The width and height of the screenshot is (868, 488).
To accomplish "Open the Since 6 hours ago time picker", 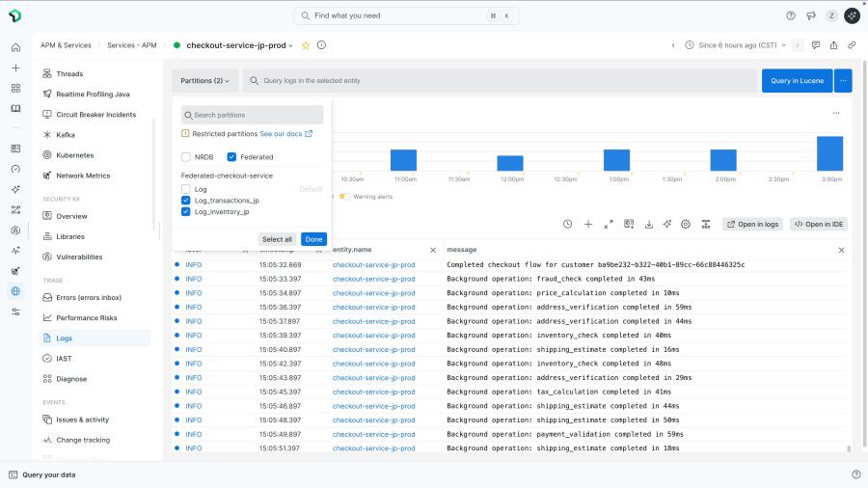I will pos(736,45).
